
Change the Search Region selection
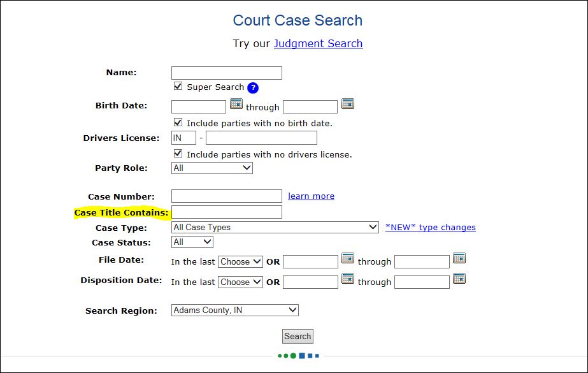coord(234,310)
